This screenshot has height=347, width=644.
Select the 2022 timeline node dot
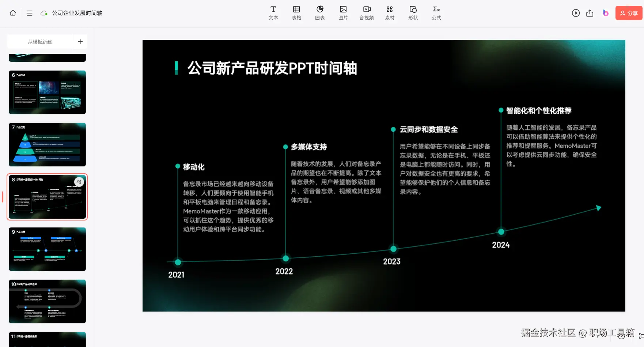(x=286, y=259)
